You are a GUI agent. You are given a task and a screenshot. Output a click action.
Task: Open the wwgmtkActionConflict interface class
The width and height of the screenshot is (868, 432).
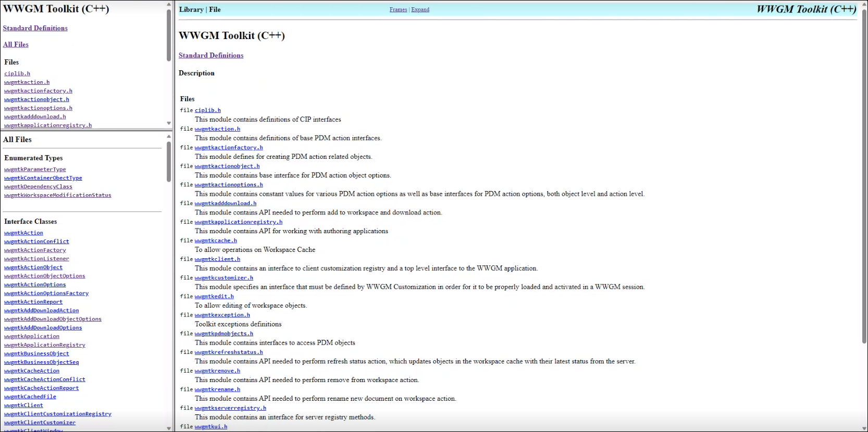(36, 242)
